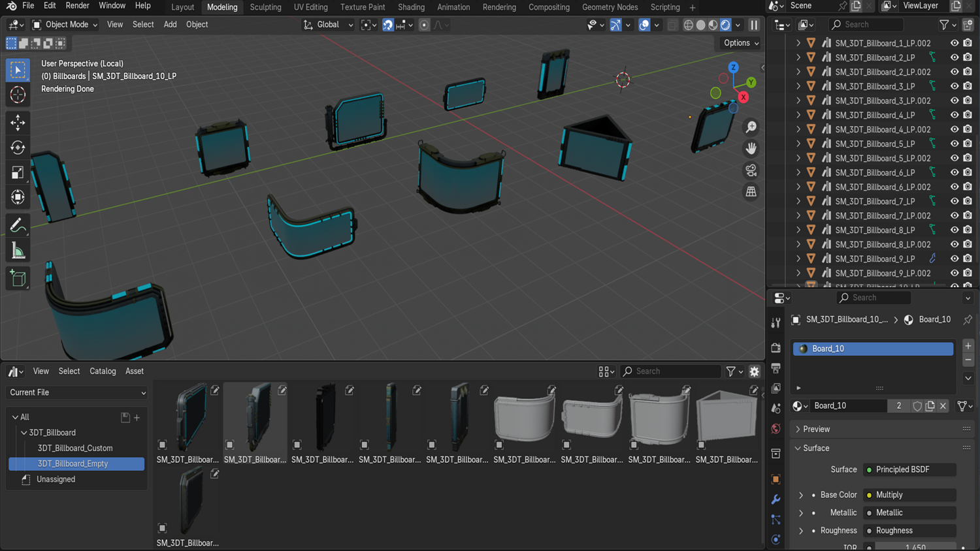Add a new material slot
980x551 pixels.
click(968, 346)
